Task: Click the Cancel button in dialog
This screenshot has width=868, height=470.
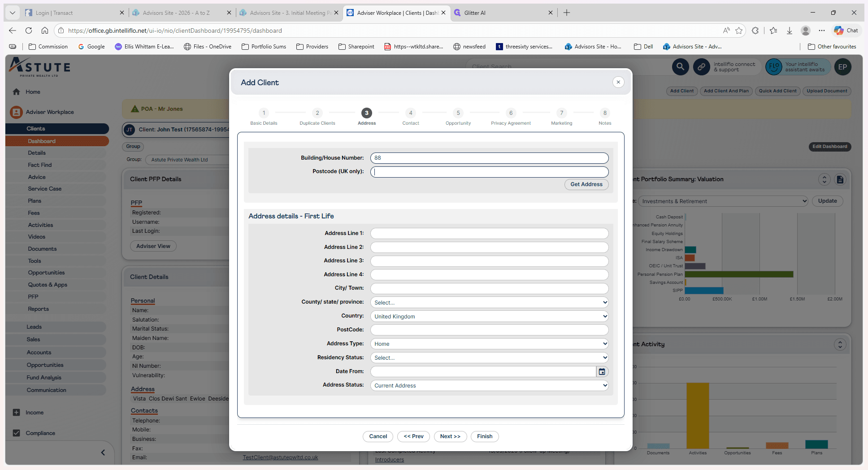Action: pyautogui.click(x=378, y=436)
